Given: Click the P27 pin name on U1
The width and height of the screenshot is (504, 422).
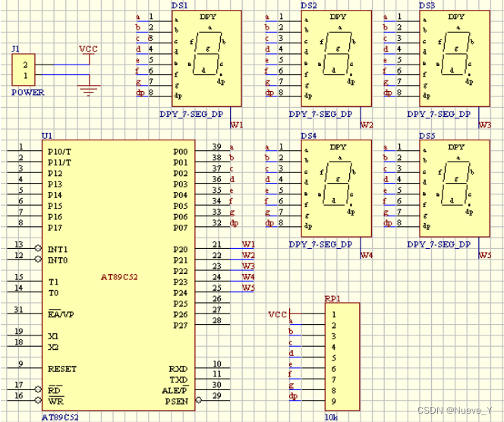Looking at the screenshot, I should [181, 326].
